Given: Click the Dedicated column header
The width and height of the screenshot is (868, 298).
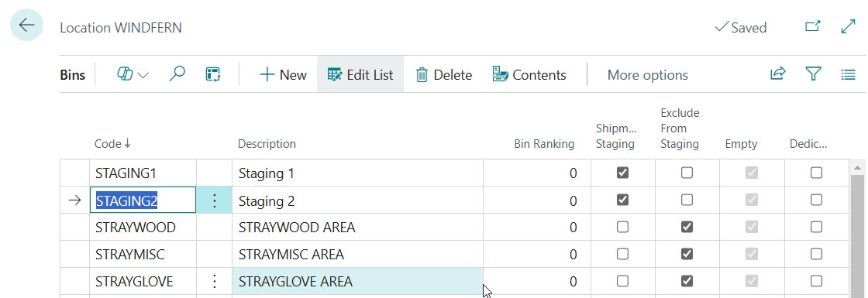Looking at the screenshot, I should click(x=808, y=144).
